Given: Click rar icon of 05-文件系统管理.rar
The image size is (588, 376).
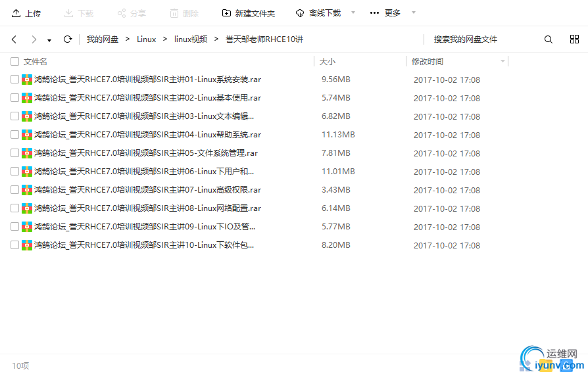Looking at the screenshot, I should coord(27,153).
